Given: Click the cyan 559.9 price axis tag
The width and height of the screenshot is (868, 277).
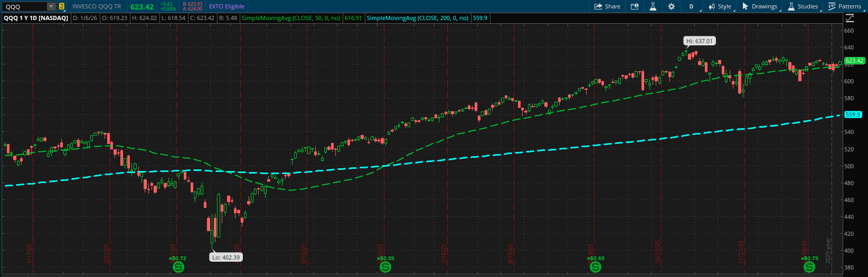Looking at the screenshot, I should point(853,114).
